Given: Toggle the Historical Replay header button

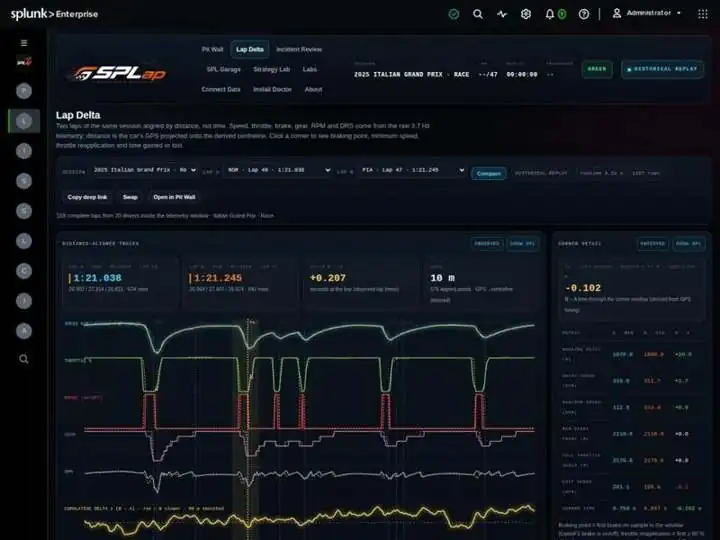Looking at the screenshot, I should click(x=662, y=69).
